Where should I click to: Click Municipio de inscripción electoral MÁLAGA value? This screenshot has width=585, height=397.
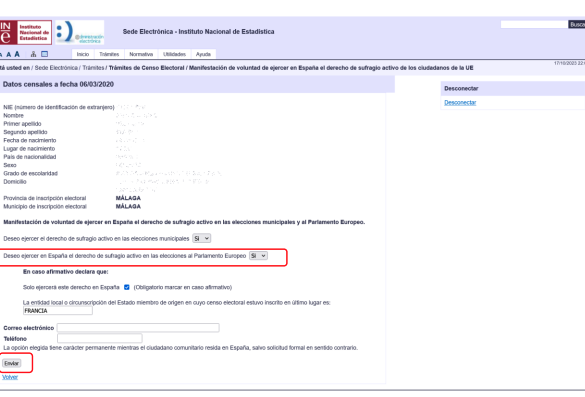pyautogui.click(x=128, y=206)
